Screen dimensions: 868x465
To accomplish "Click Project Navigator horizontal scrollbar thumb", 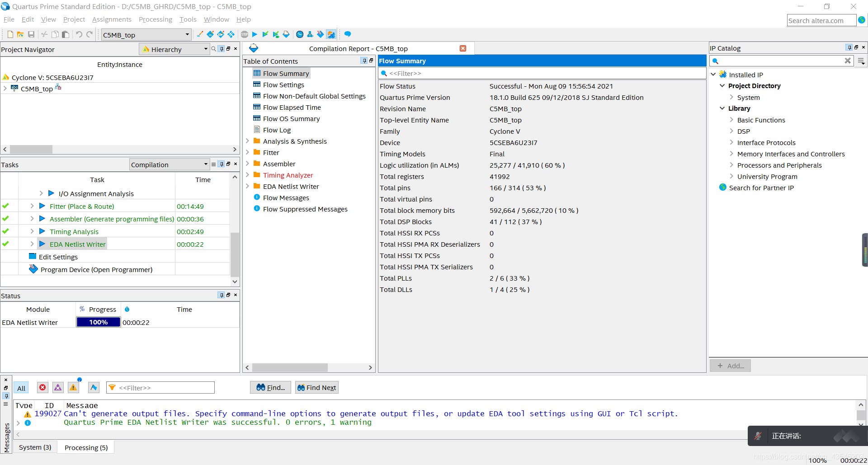I will (31, 149).
